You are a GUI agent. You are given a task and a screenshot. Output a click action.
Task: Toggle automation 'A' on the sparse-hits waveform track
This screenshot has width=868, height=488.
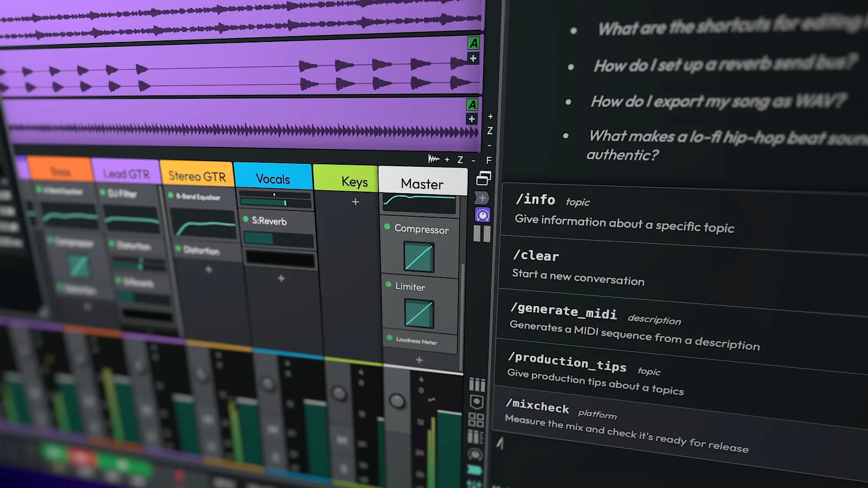click(474, 43)
